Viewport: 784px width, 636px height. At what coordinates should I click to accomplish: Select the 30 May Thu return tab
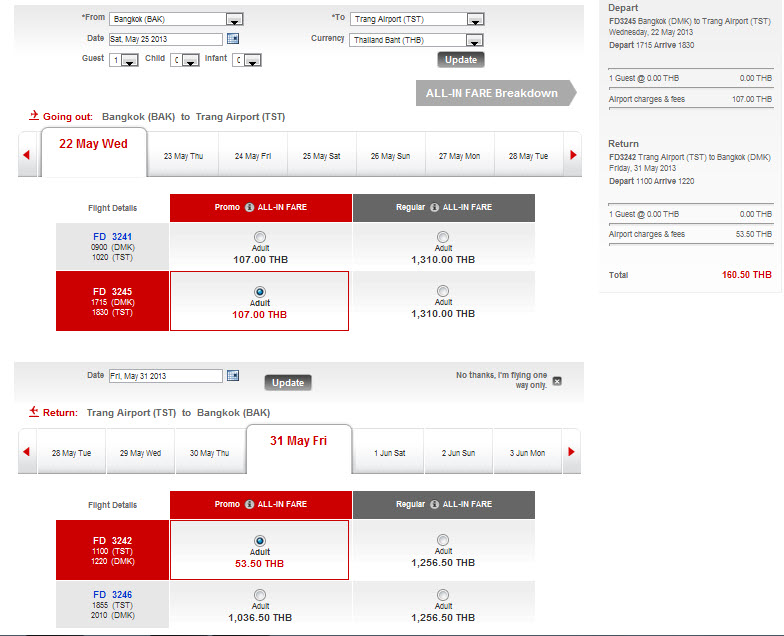210,452
